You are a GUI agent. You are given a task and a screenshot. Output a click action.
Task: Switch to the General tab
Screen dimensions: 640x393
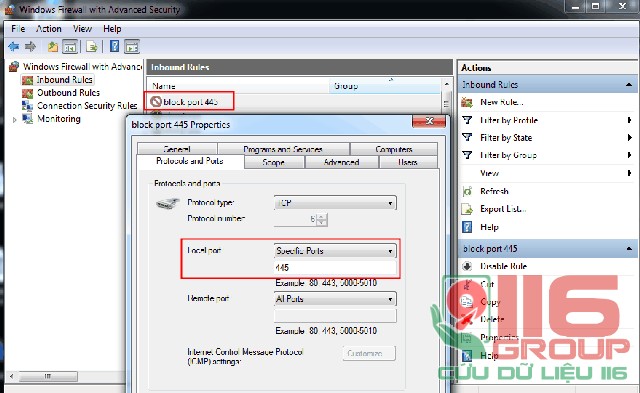coord(177,149)
